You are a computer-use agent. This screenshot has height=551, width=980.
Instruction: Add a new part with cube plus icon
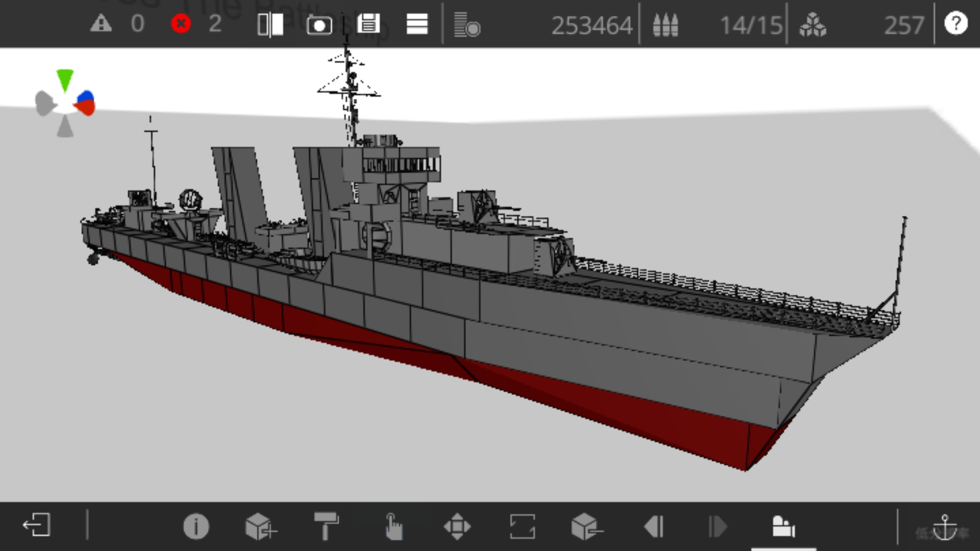261,527
